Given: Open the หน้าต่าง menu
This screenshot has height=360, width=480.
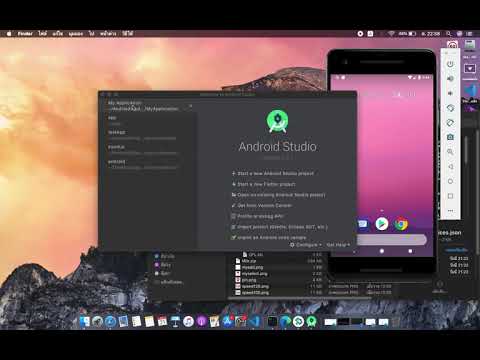Looking at the screenshot, I should click(x=108, y=34).
